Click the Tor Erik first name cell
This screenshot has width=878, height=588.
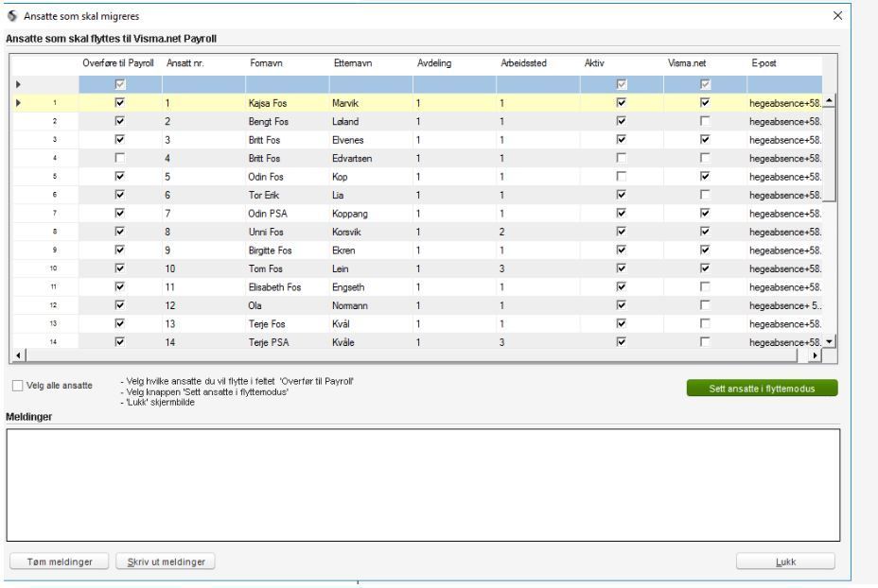click(288, 196)
